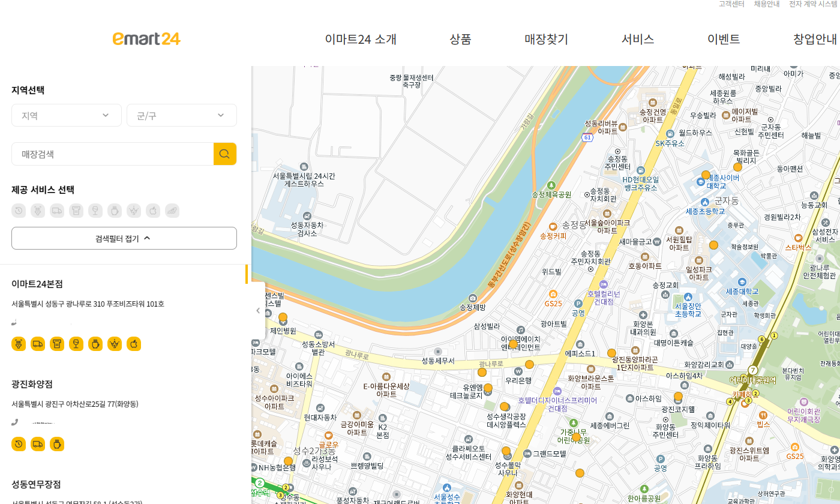Open the 고객센터 link
The height and width of the screenshot is (504, 840).
click(731, 4)
